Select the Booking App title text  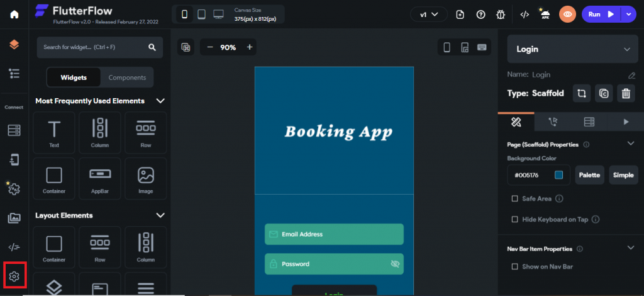tap(338, 132)
